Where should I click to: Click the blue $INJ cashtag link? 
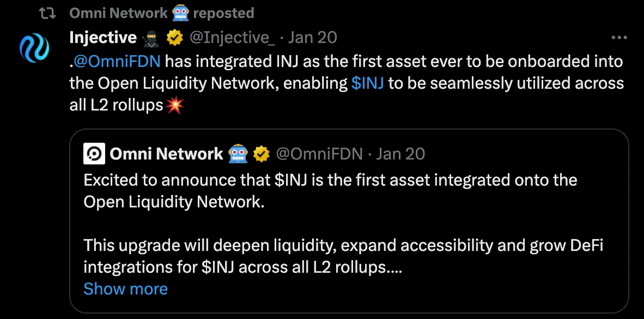click(368, 83)
